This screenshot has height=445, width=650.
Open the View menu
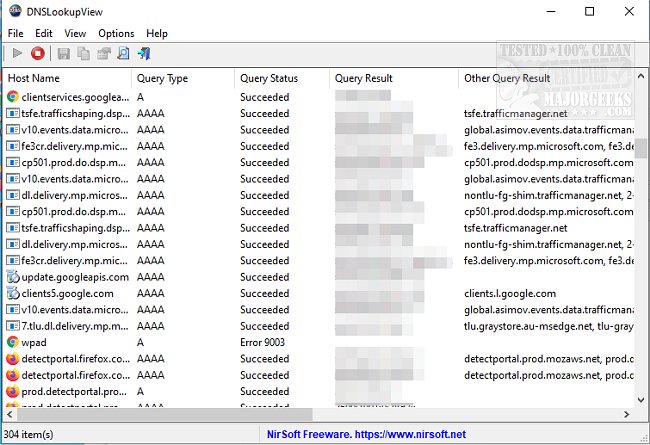tap(75, 33)
